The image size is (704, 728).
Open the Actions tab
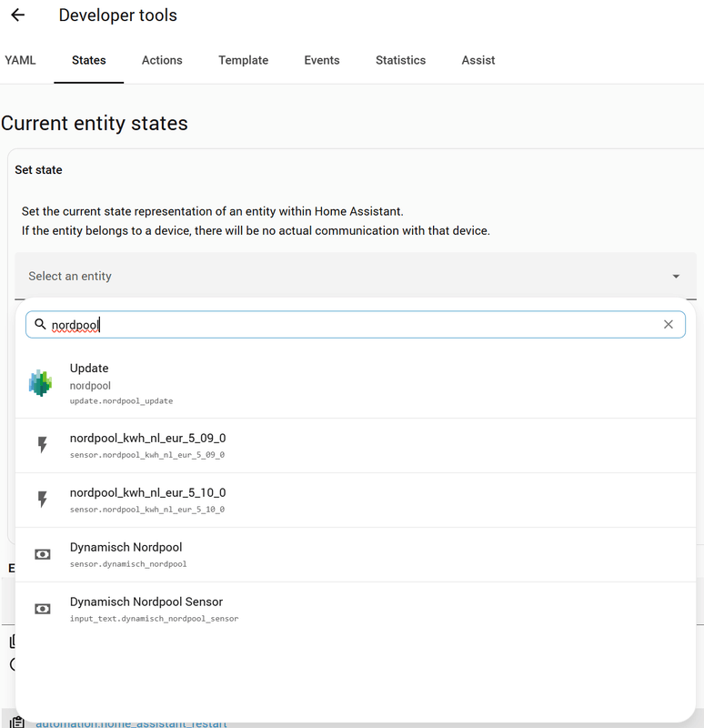point(162,60)
